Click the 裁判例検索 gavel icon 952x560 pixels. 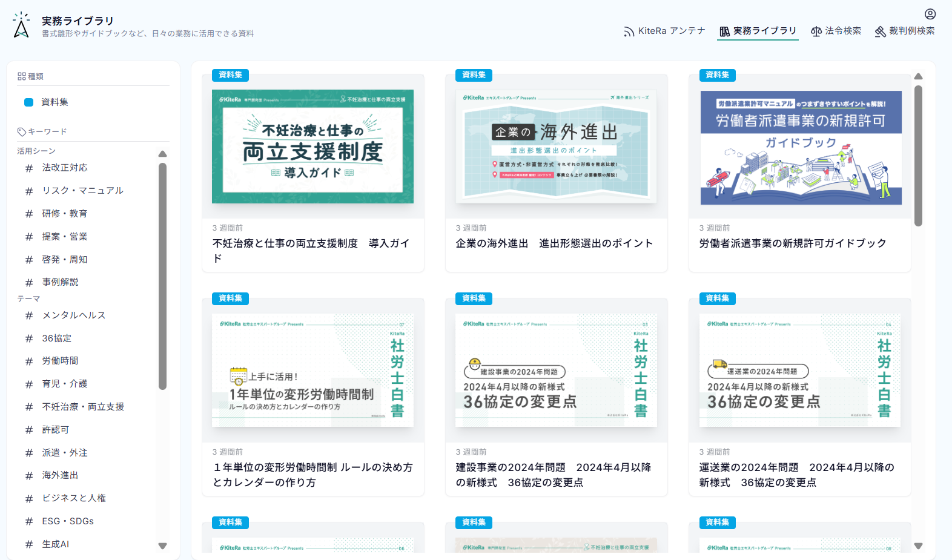pyautogui.click(x=881, y=31)
